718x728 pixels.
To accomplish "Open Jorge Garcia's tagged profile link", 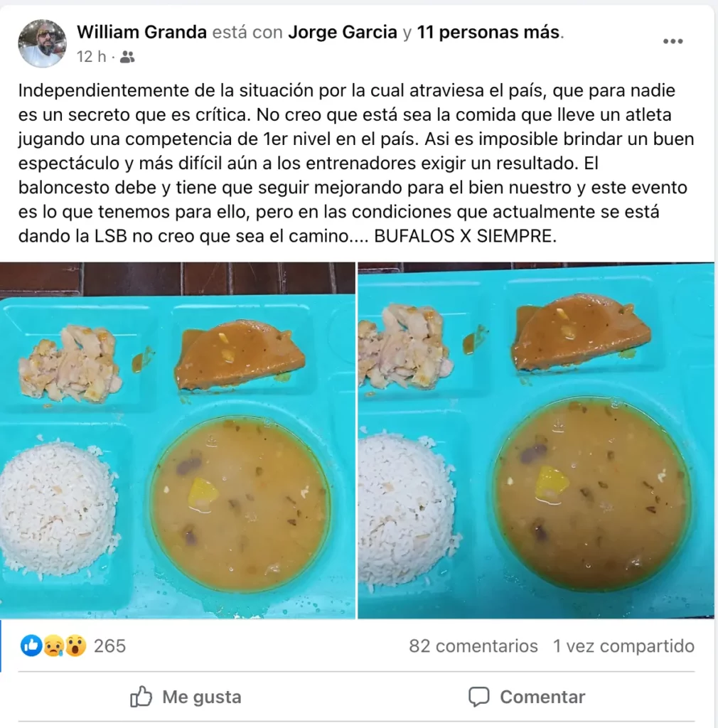I will [343, 32].
